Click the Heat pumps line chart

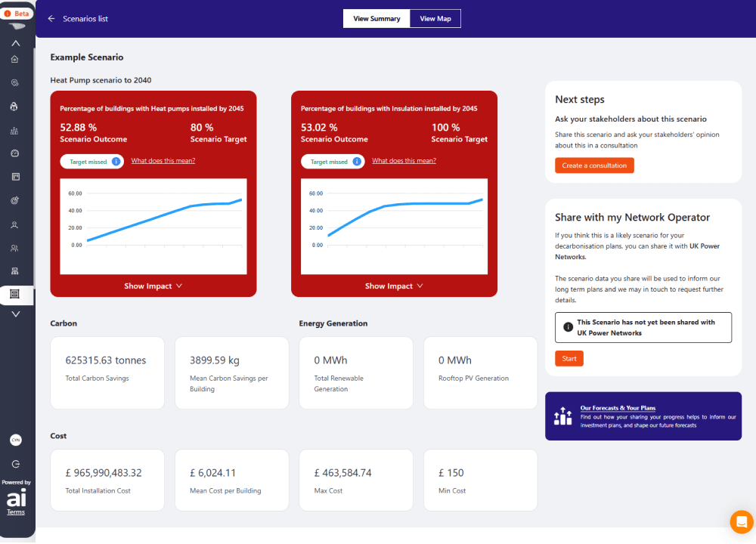[153, 227]
